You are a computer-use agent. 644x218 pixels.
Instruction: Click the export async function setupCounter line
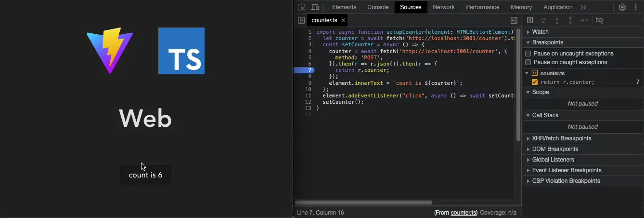(415, 32)
